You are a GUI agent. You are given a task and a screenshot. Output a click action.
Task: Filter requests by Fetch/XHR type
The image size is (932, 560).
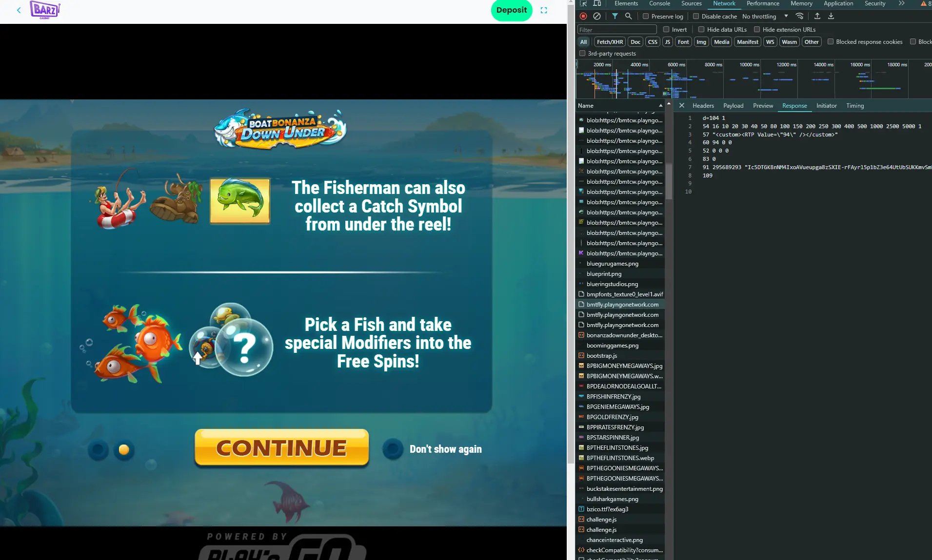pos(610,42)
